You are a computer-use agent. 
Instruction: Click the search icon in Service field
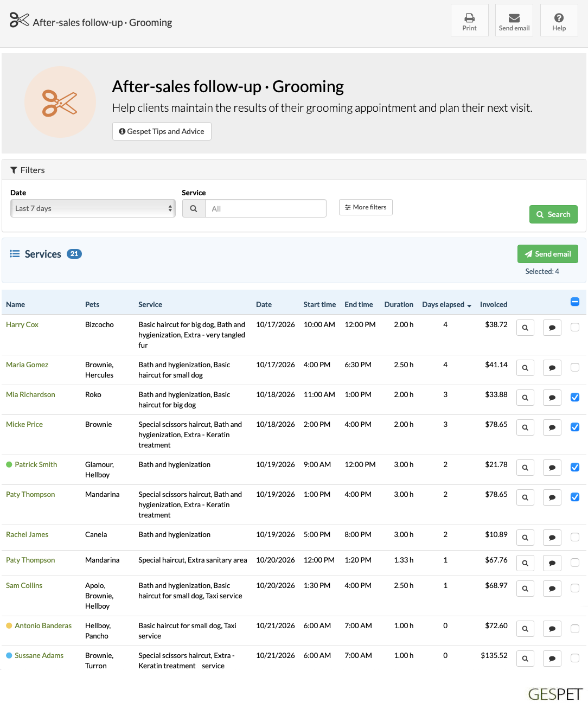coord(194,208)
